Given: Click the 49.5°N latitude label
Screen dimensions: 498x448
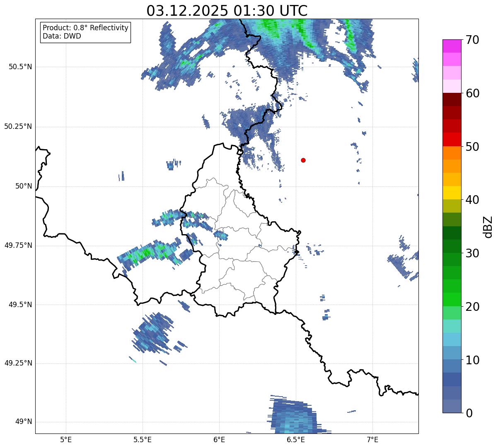Looking at the screenshot, I should [x=20, y=305].
